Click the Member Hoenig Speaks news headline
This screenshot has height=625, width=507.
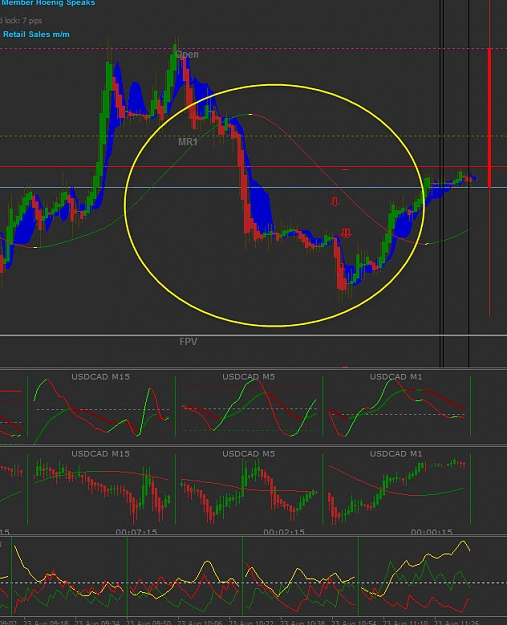pos(48,3)
